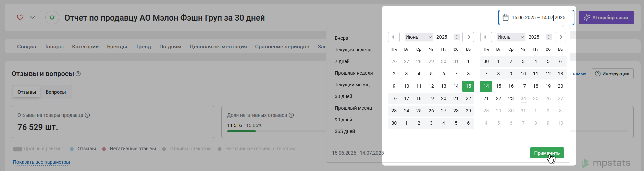This screenshot has height=171, width=644.
Task: Toggle Дробный рейтинг legend series
Action: point(38,149)
